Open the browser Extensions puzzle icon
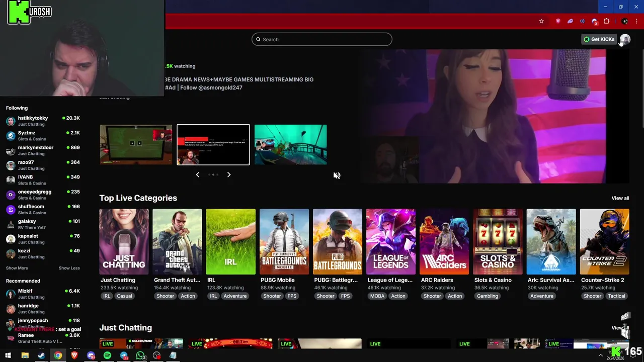 point(607,21)
